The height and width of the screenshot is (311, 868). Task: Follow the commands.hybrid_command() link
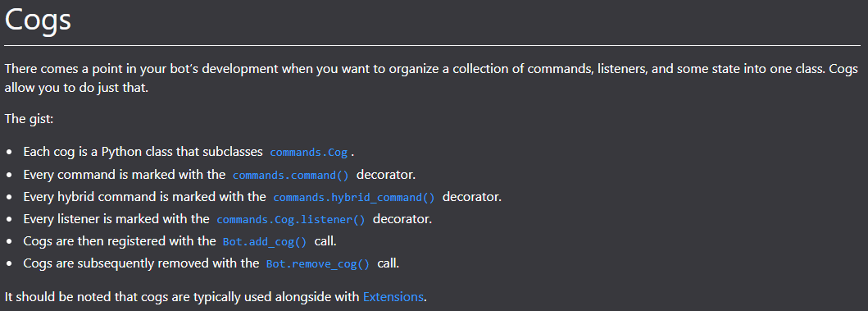[354, 198]
